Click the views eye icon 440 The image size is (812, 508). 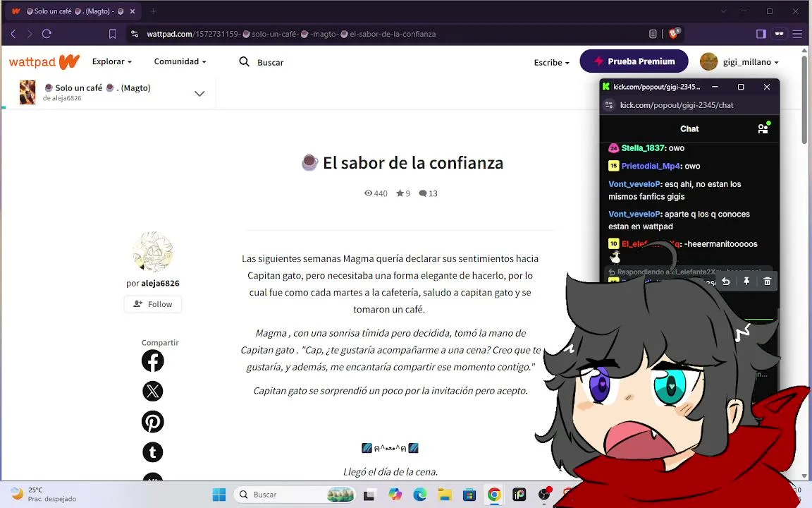click(376, 193)
